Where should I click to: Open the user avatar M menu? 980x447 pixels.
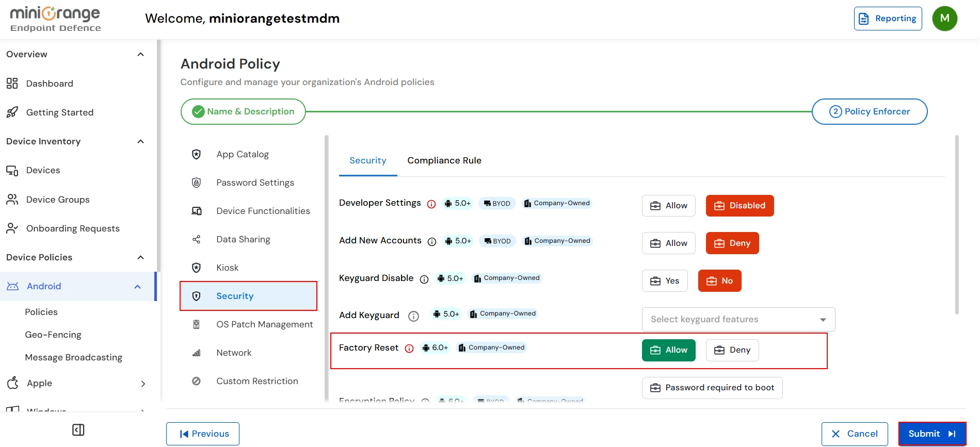click(944, 19)
